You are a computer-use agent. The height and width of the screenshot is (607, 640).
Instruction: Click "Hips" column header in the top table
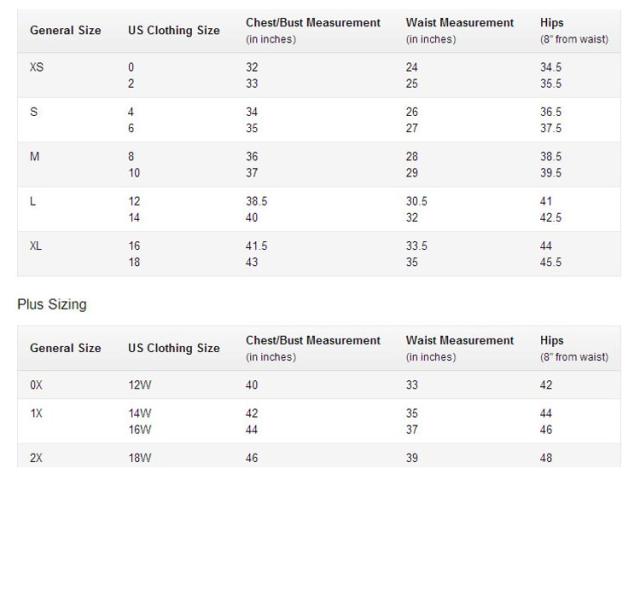tap(552, 23)
